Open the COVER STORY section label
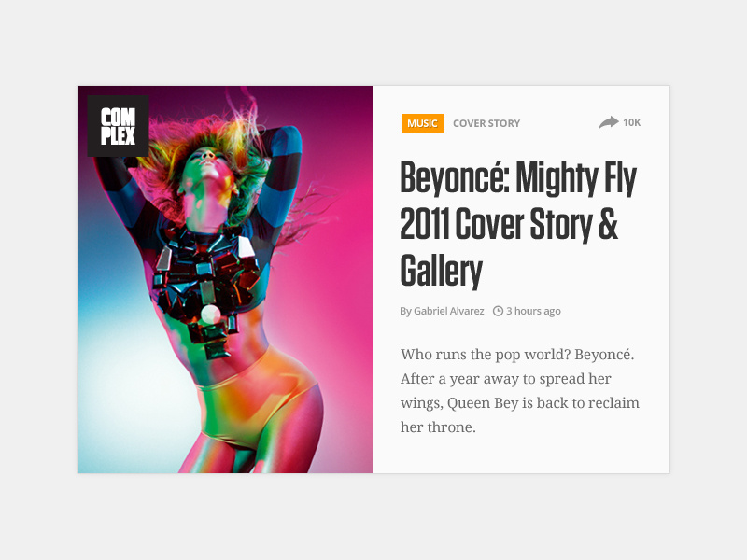The height and width of the screenshot is (560, 747). (486, 123)
